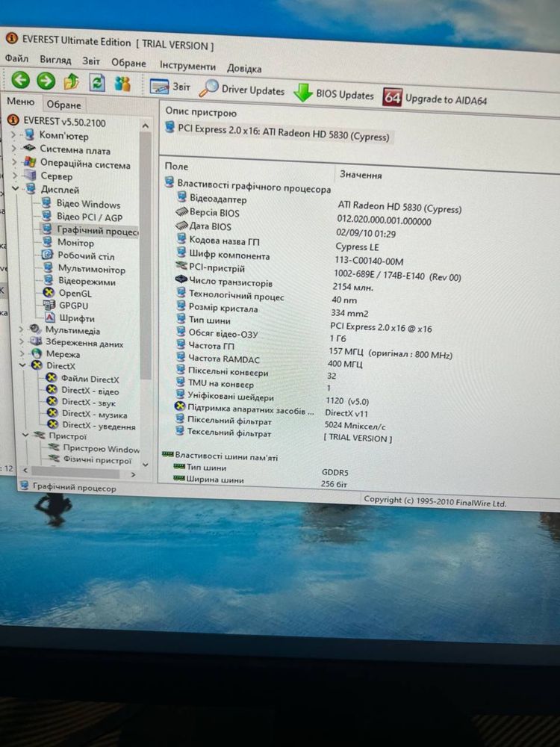Click the green Forward arrow icon

point(46,81)
